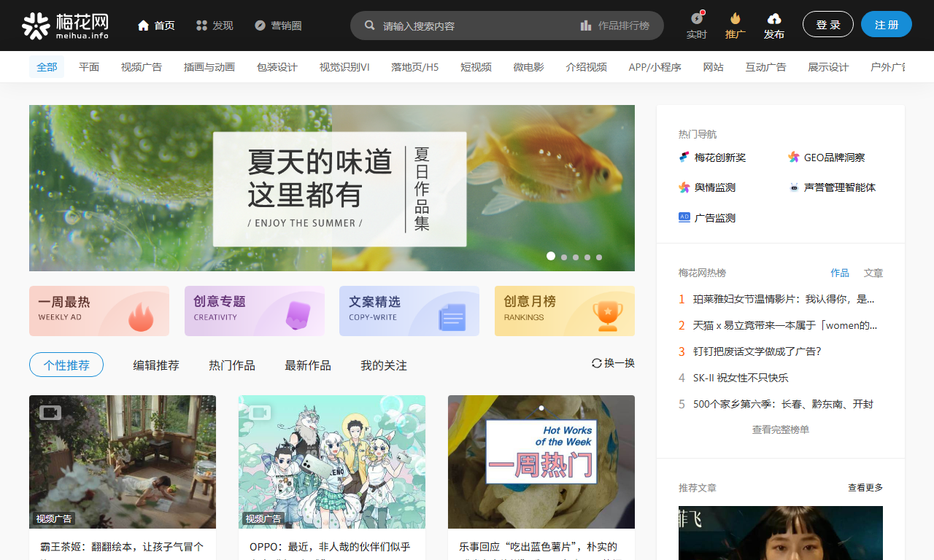Screen dimensions: 934x560
Task: Click 换一换 refresh icon
Action: (x=597, y=363)
